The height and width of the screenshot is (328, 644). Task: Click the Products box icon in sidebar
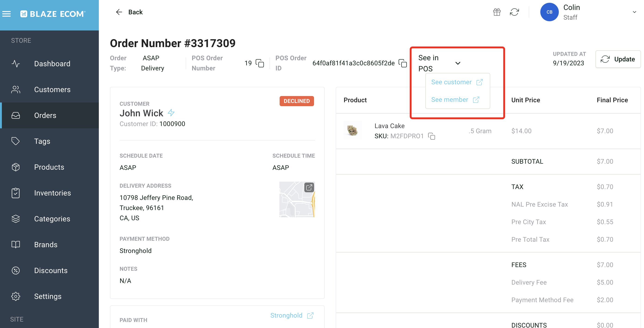click(x=15, y=167)
